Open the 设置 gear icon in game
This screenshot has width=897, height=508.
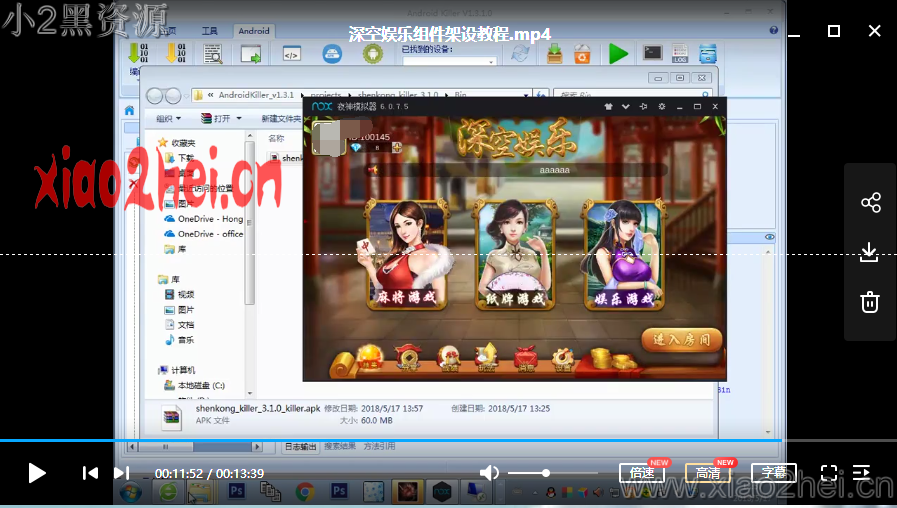tap(562, 359)
